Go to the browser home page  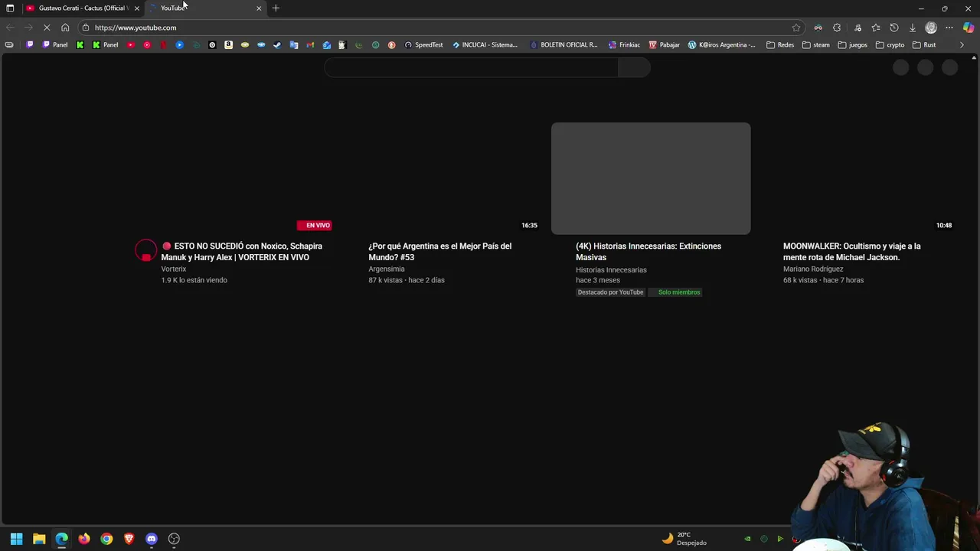(65, 28)
